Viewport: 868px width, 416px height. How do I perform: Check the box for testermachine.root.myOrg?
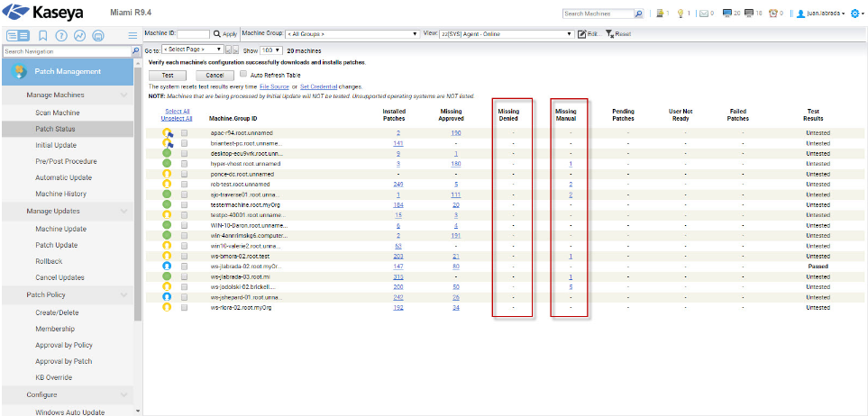click(x=185, y=204)
